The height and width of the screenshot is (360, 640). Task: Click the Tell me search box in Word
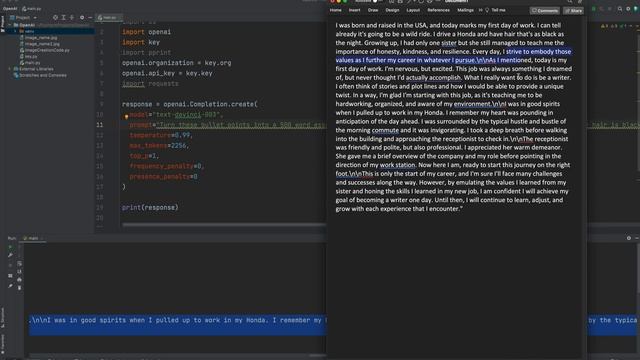click(496, 10)
